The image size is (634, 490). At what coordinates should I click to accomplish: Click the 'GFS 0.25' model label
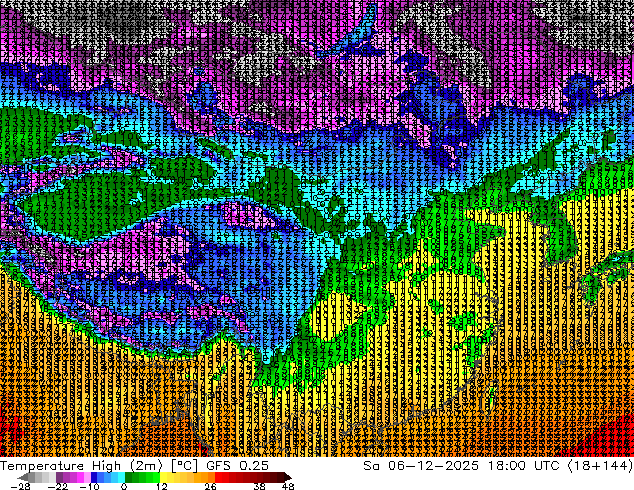237,465
